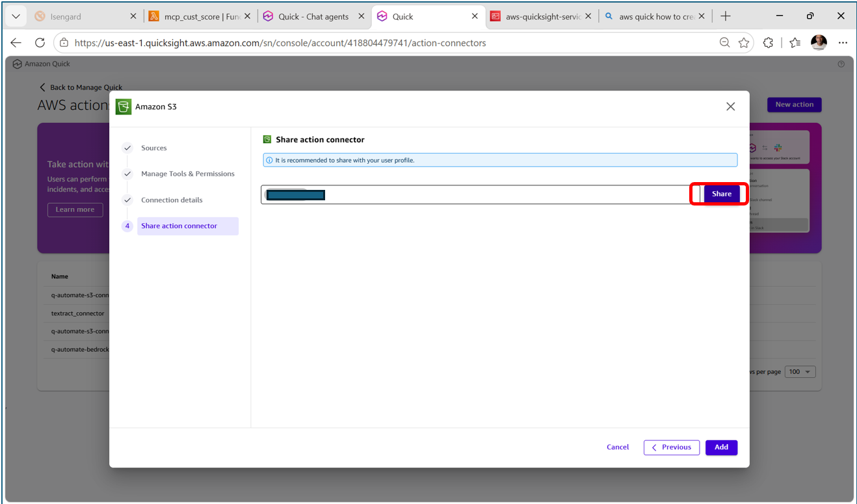
Task: Close the Isengard browser tab
Action: [133, 17]
